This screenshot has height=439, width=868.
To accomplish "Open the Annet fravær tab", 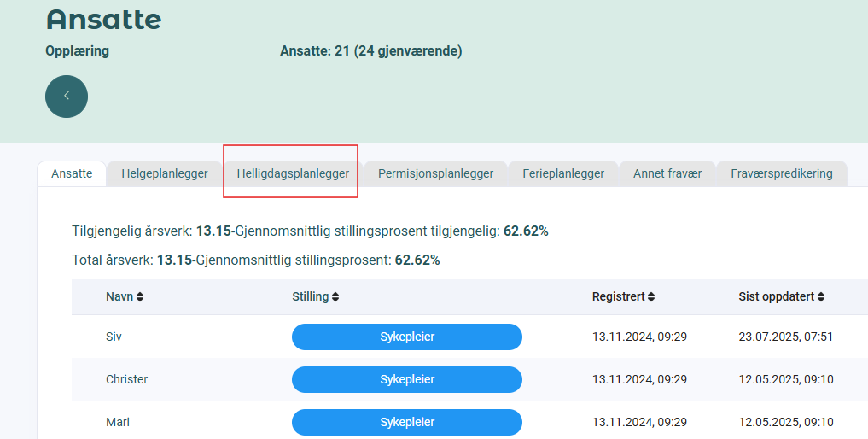I will [x=667, y=173].
